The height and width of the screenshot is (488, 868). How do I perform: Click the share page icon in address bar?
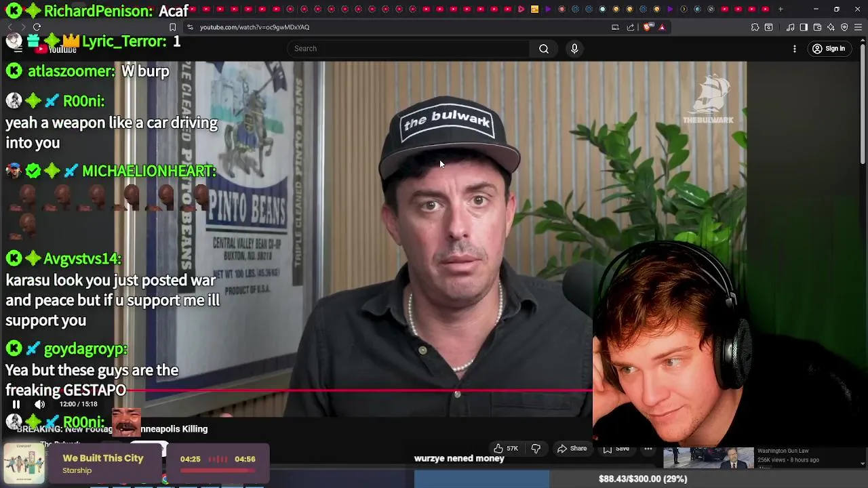(x=631, y=27)
